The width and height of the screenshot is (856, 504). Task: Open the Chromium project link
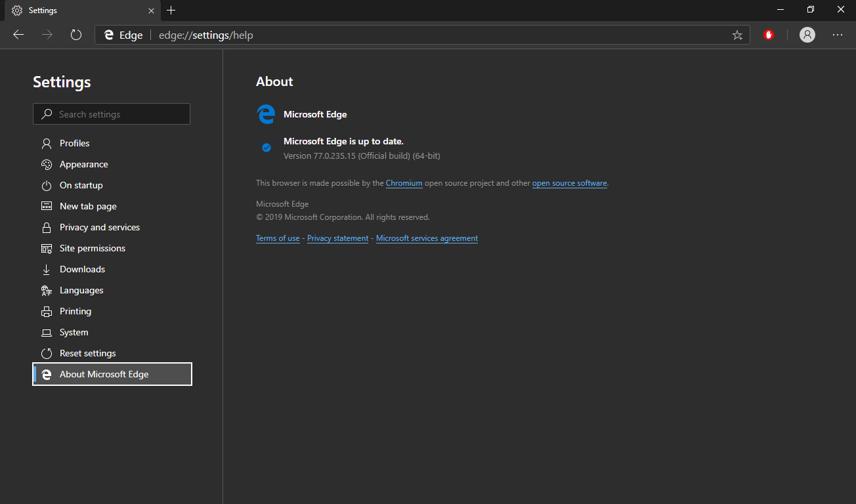(x=404, y=183)
